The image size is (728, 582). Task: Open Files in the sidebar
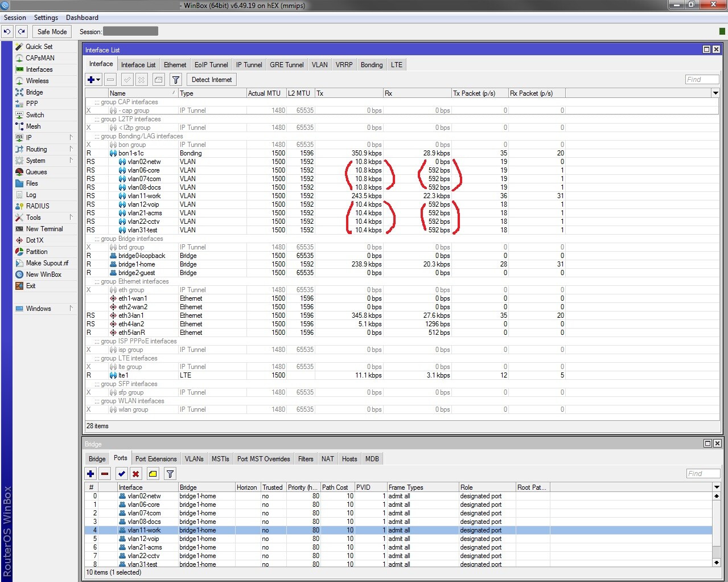click(32, 183)
